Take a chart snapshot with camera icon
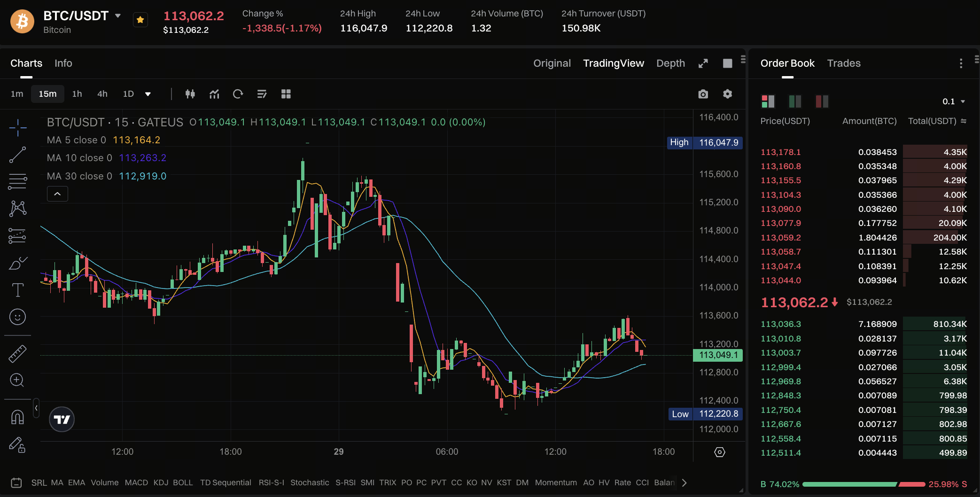The height and width of the screenshot is (497, 980). [703, 94]
